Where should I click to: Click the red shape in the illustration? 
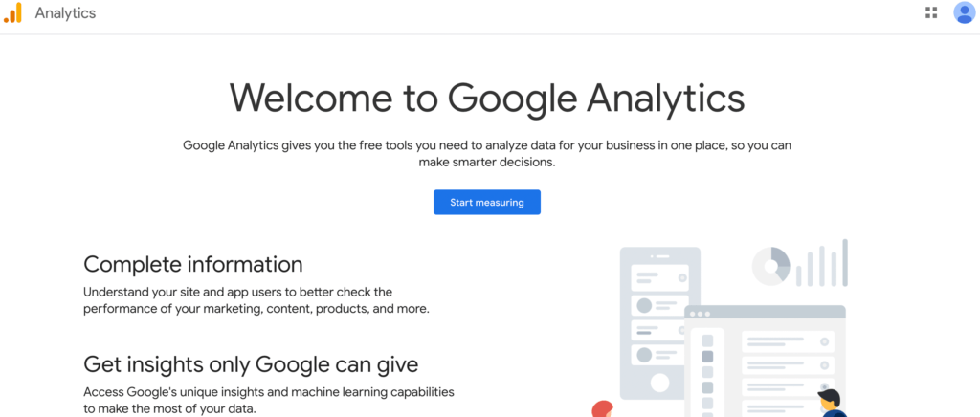(602, 408)
